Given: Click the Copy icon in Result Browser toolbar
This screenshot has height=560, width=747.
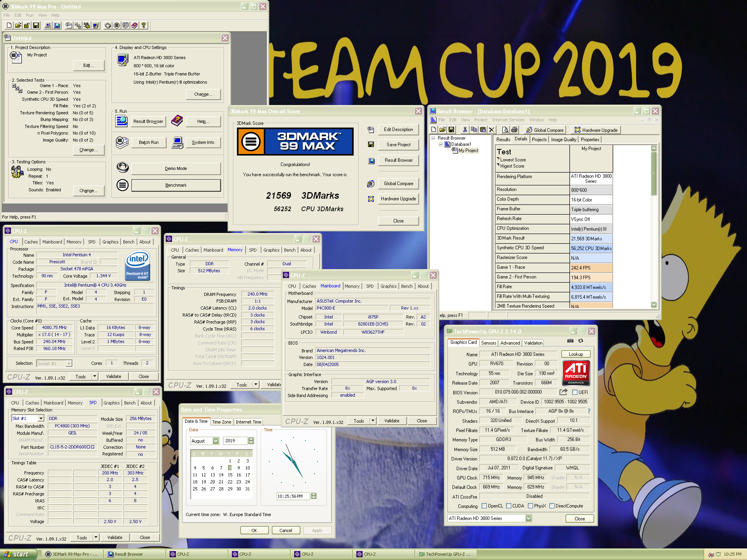Looking at the screenshot, I should [x=473, y=130].
